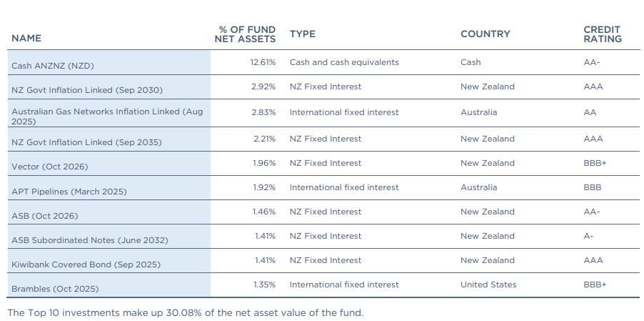The height and width of the screenshot is (321, 644).
Task: Click Kiwibank Covered Bond (Sep 2025)
Action: click(x=86, y=265)
